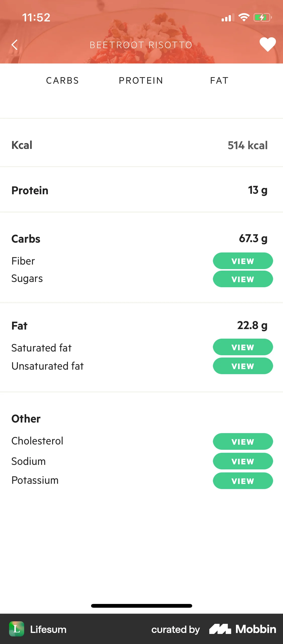Show the Cholesterol value

pyautogui.click(x=243, y=441)
